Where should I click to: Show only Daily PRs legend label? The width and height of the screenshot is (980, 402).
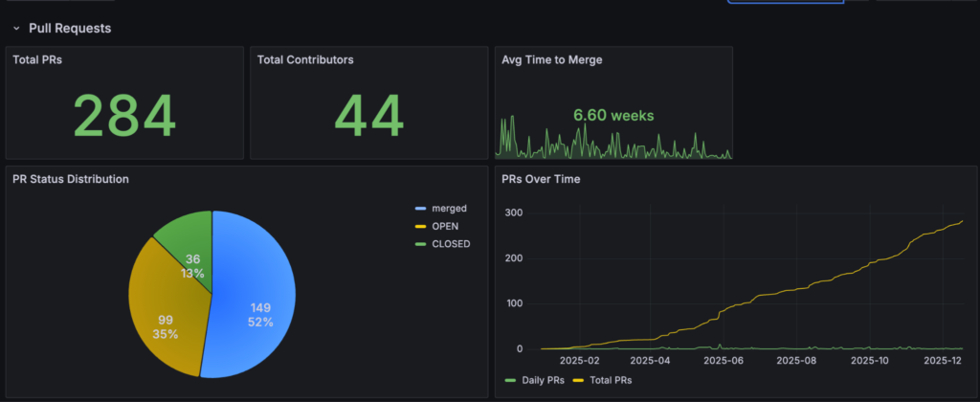541,380
